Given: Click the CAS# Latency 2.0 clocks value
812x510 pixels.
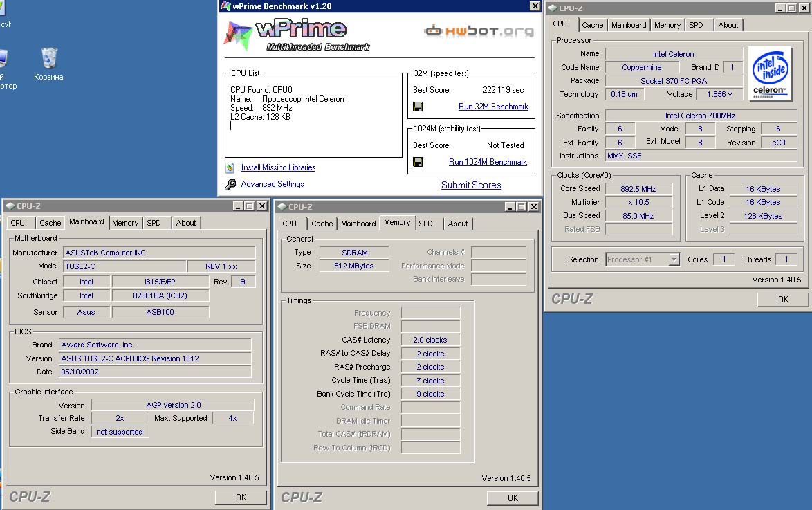Looking at the screenshot, I should (430, 340).
